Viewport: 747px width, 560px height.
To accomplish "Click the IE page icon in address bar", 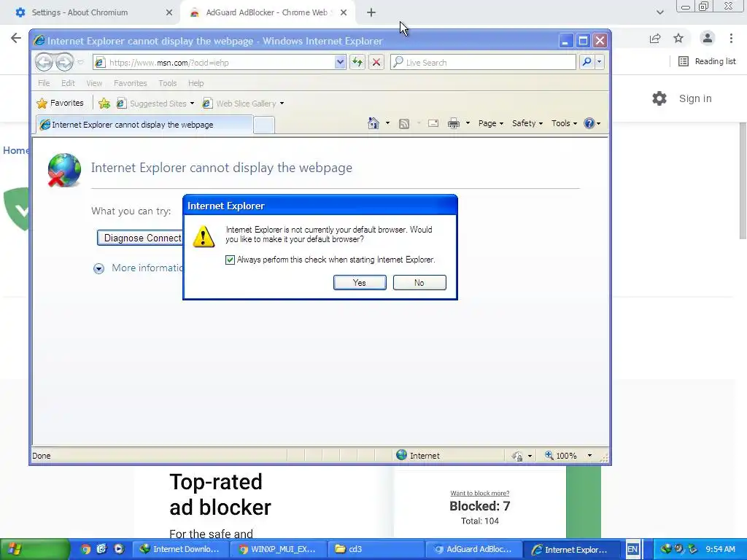I will pyautogui.click(x=100, y=63).
